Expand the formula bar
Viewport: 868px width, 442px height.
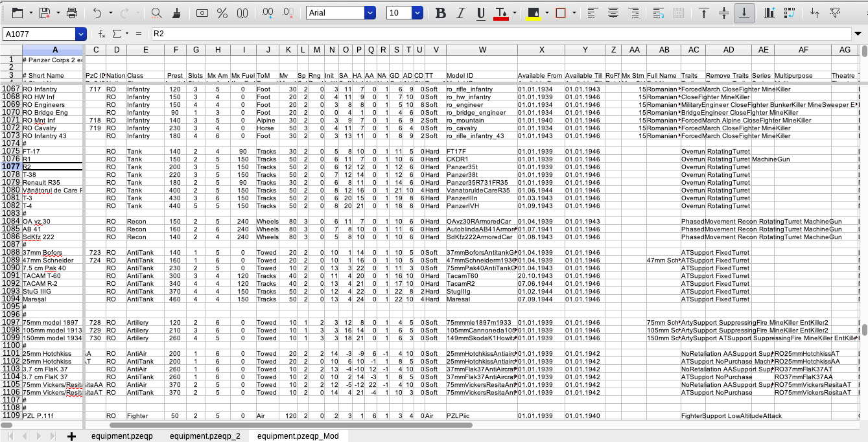pos(860,34)
